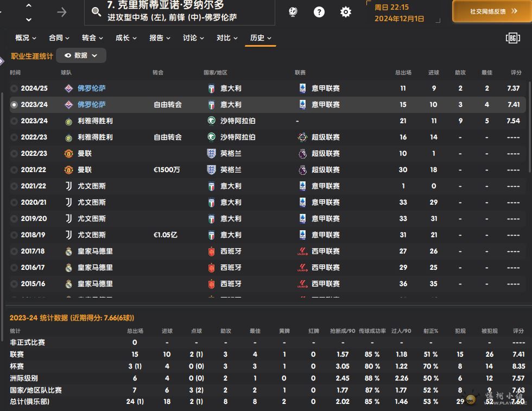
Task: Open the football globe icon
Action: [293, 12]
